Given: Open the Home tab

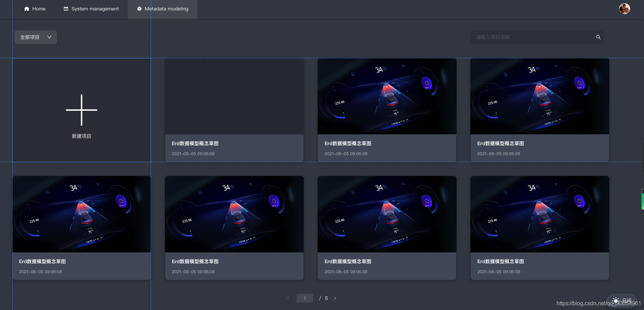Looking at the screenshot, I should click(x=35, y=9).
